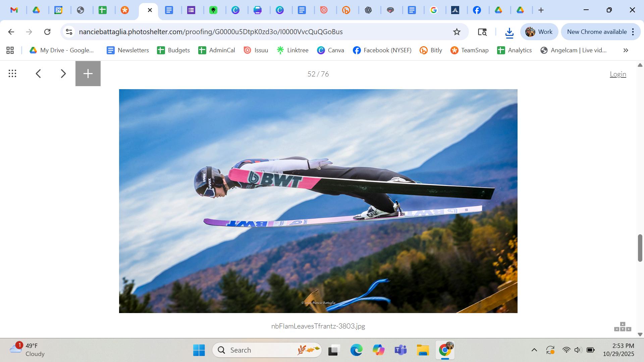Click the address bar URL field
The image size is (644, 362).
point(211,32)
